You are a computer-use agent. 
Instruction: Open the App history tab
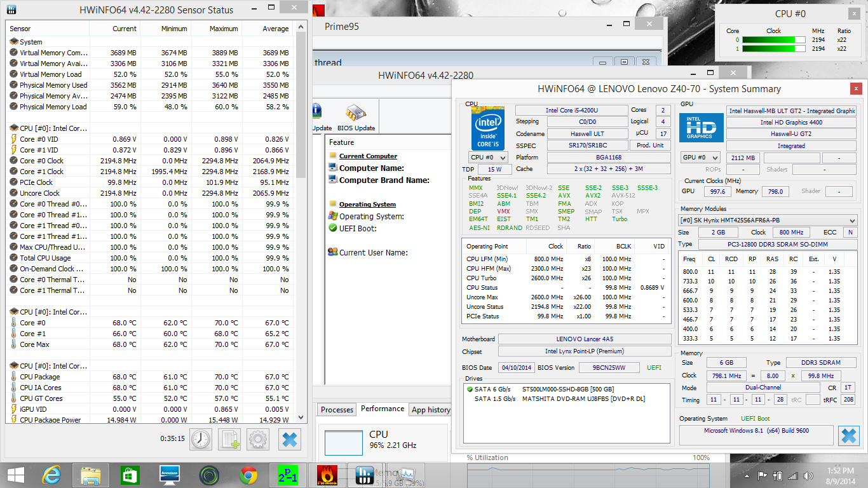pos(431,410)
